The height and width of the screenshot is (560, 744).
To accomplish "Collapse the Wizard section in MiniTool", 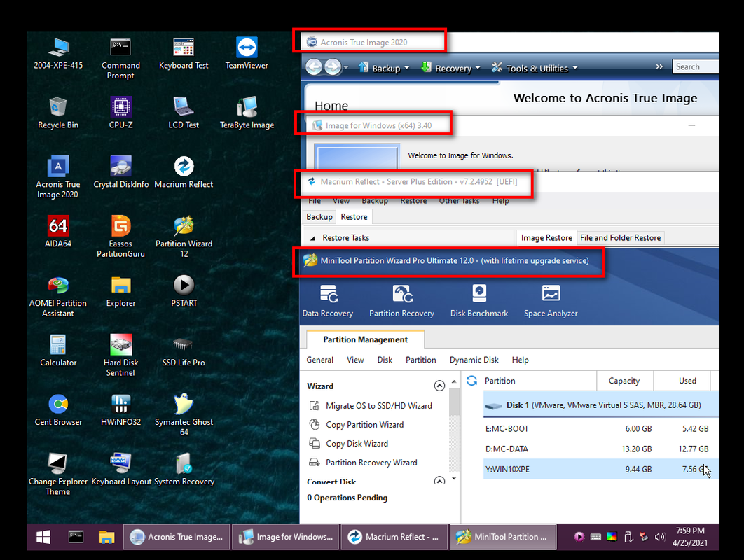I will pos(439,386).
